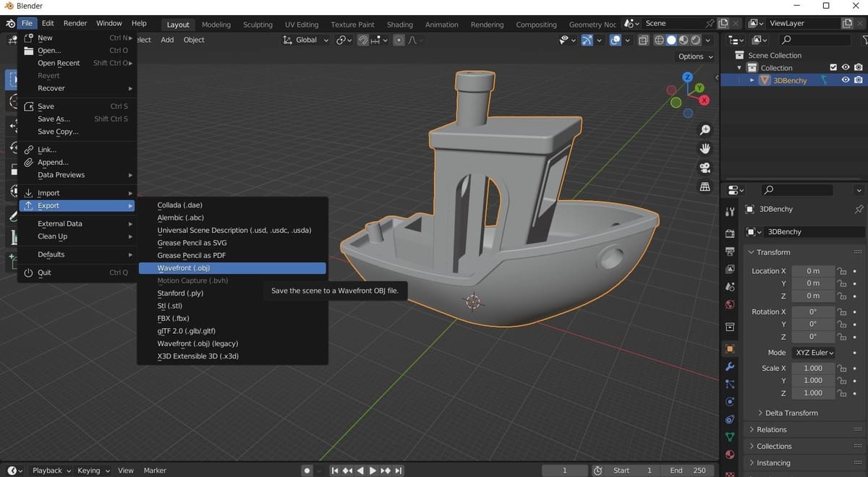This screenshot has width=868, height=477.
Task: Click the Zoom magnifier icon in the viewport
Action: click(705, 129)
